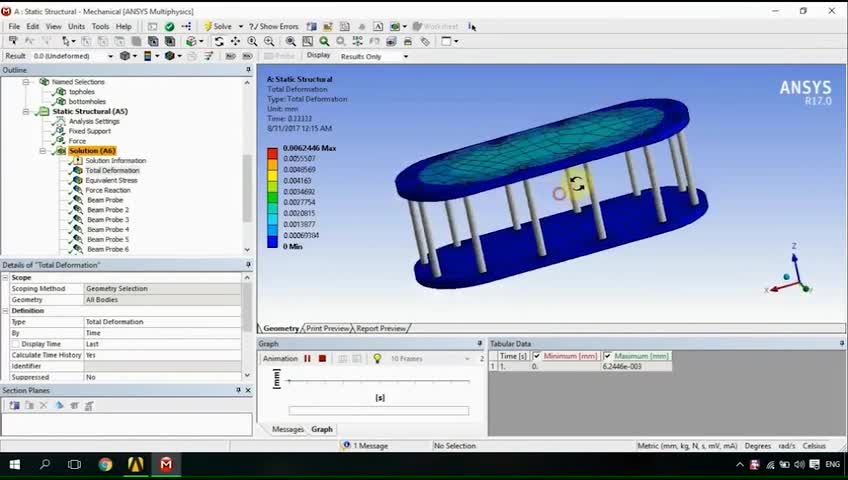Viewport: 848px width, 480px height.
Task: Open the Units menu
Action: coord(76,26)
